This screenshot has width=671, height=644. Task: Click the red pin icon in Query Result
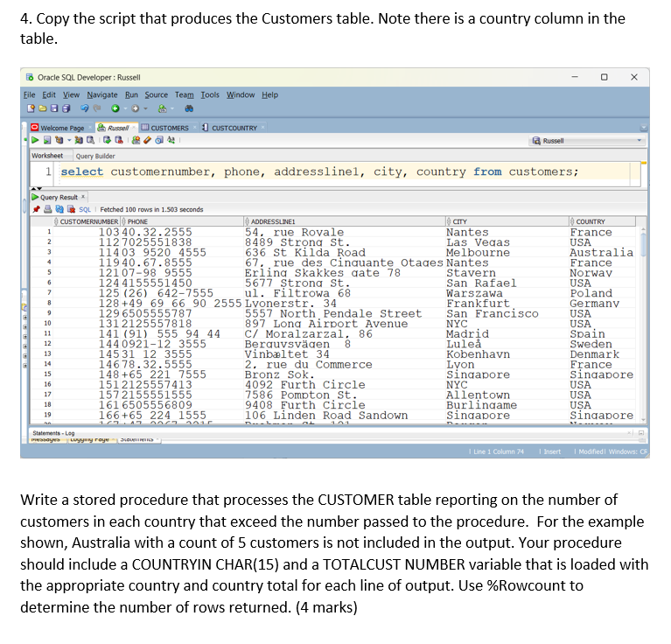coord(37,209)
